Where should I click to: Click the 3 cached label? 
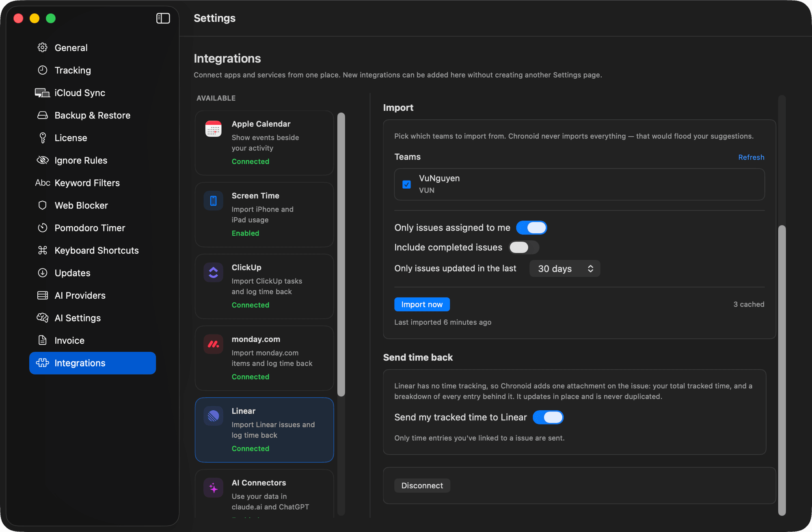(x=749, y=304)
